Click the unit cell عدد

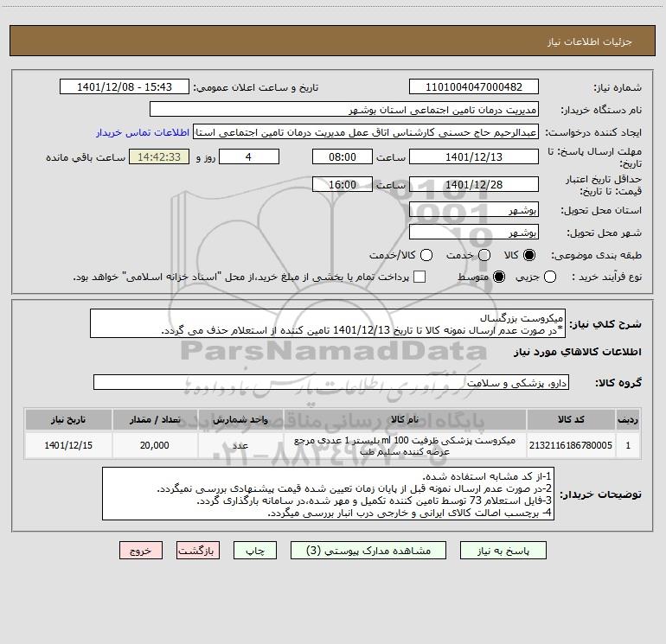(240, 445)
